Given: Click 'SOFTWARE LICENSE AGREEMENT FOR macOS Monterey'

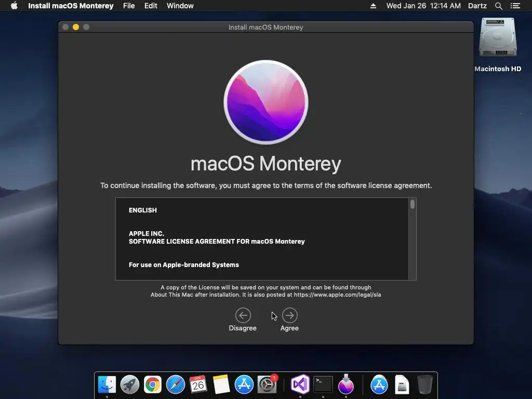Looking at the screenshot, I should tap(217, 241).
